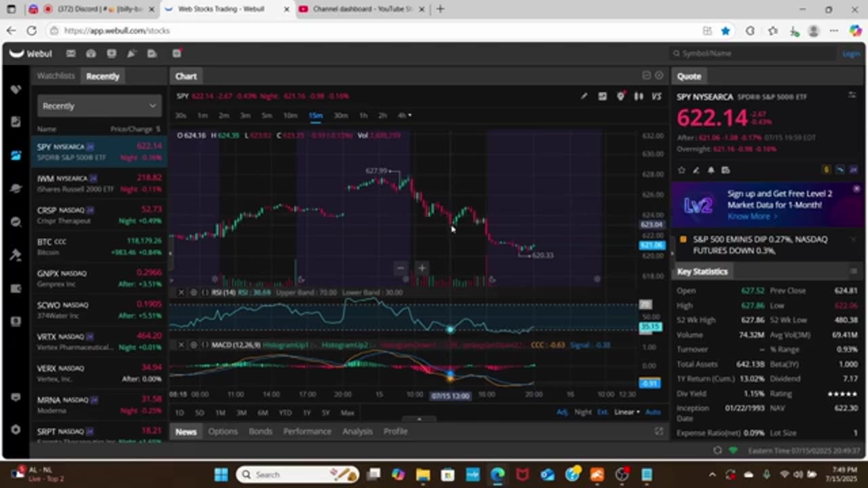Select IWM row in the watchlist
The image size is (868, 488).
99,183
